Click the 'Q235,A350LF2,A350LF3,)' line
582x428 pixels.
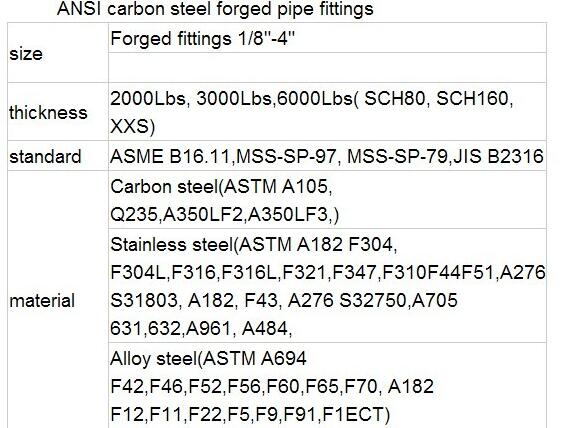(225, 215)
